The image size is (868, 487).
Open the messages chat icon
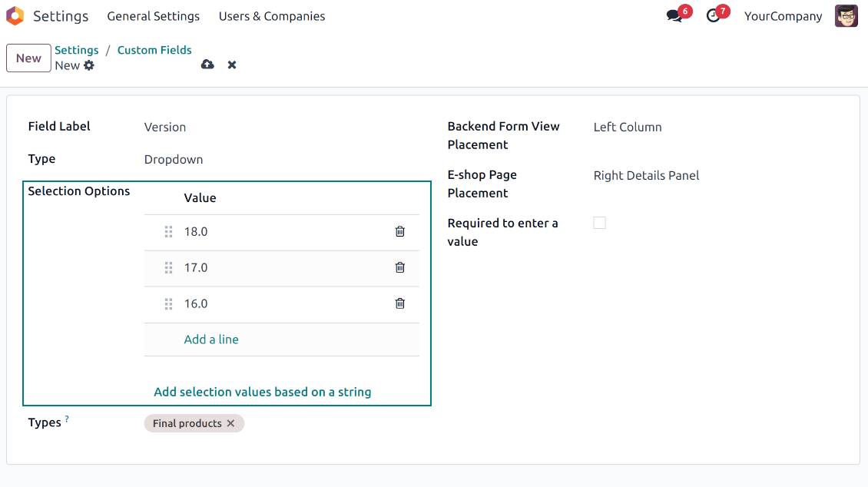pyautogui.click(x=674, y=16)
